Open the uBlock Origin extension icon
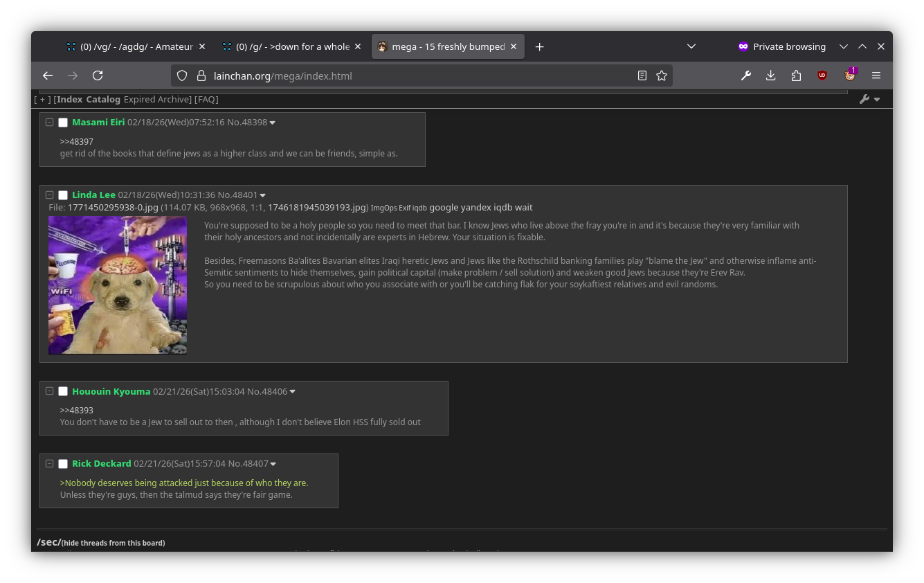Viewport: 924px width, 583px height. click(822, 75)
